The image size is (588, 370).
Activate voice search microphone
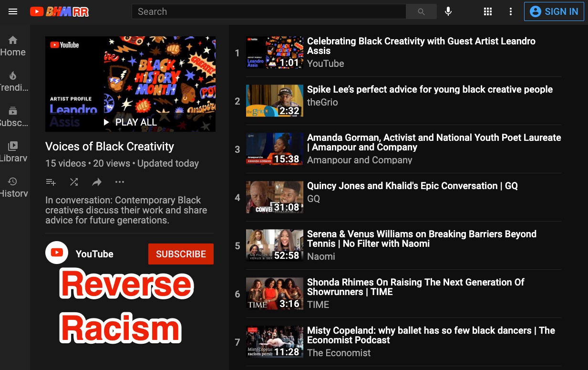click(448, 11)
